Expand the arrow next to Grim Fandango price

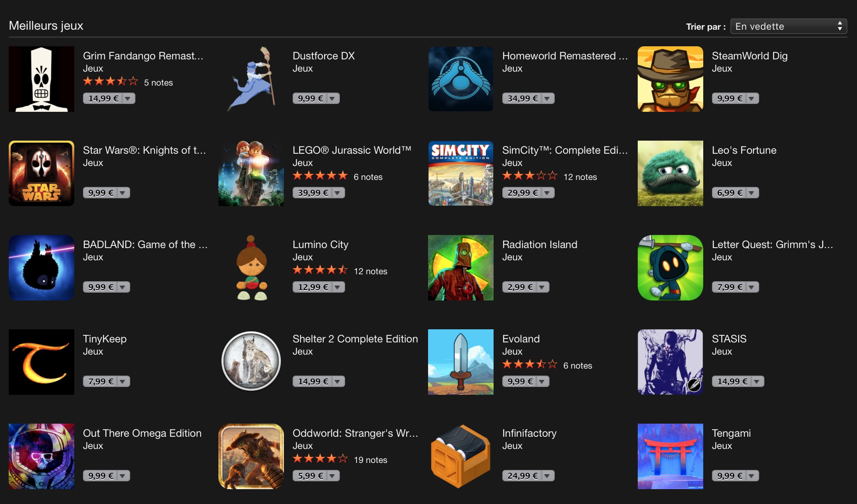point(128,99)
